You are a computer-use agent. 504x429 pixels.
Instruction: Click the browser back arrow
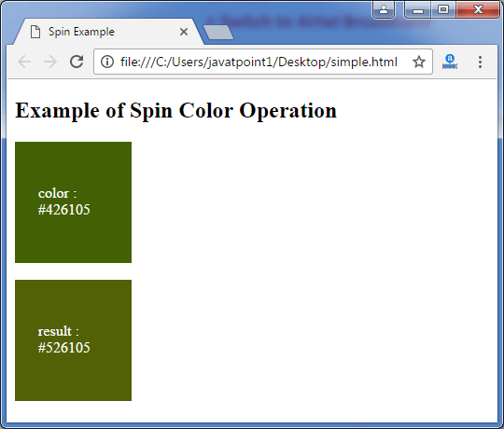(x=24, y=62)
